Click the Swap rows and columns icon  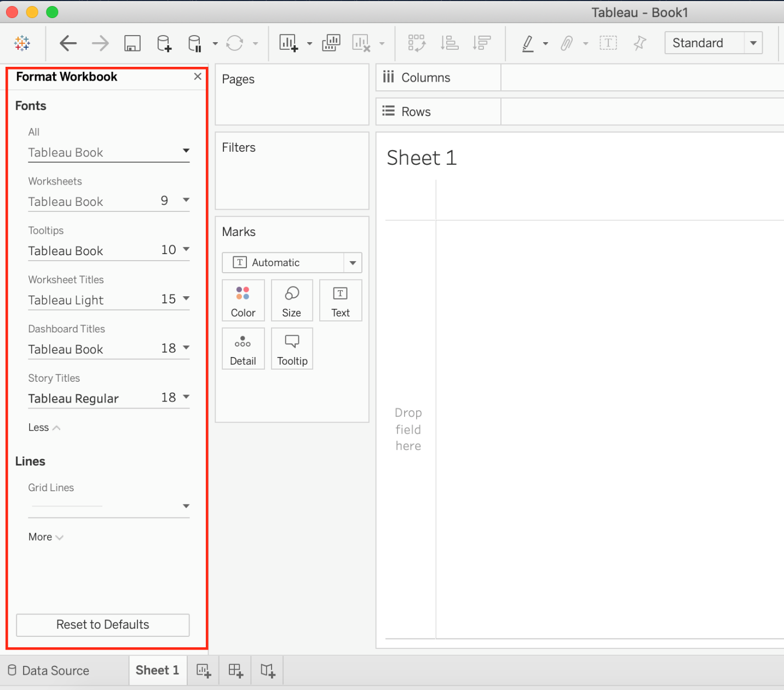[x=417, y=43]
